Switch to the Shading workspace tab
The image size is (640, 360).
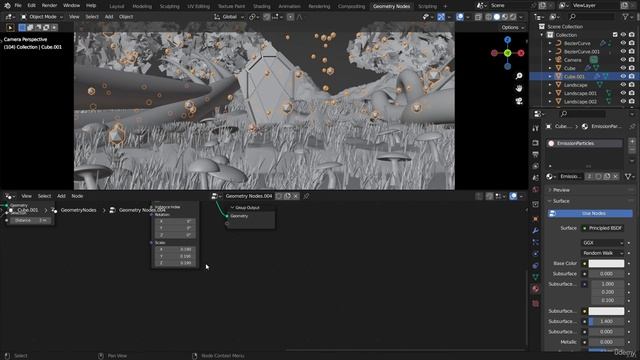(x=262, y=6)
